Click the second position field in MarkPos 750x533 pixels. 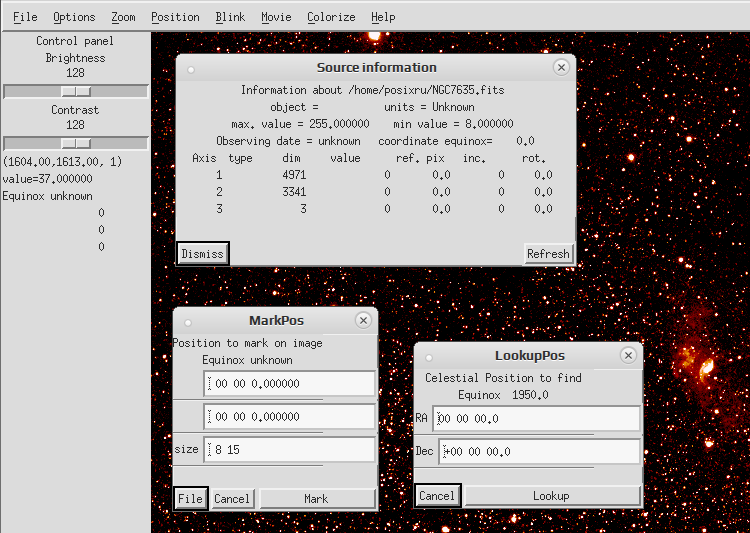pos(289,417)
